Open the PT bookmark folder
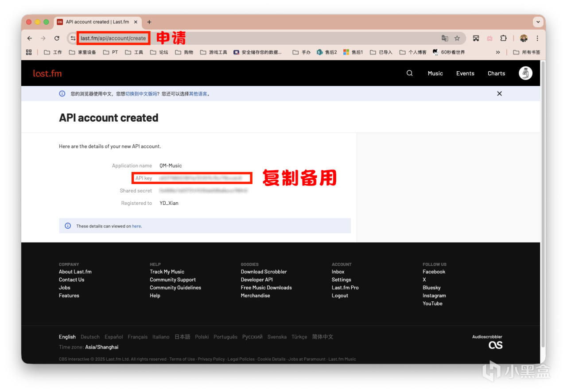 111,52
